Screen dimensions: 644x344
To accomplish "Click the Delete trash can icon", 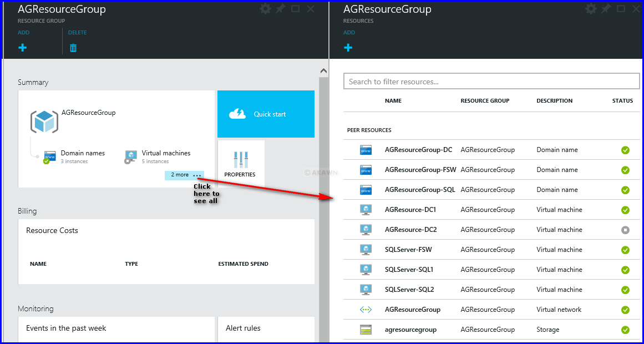I will 73,48.
